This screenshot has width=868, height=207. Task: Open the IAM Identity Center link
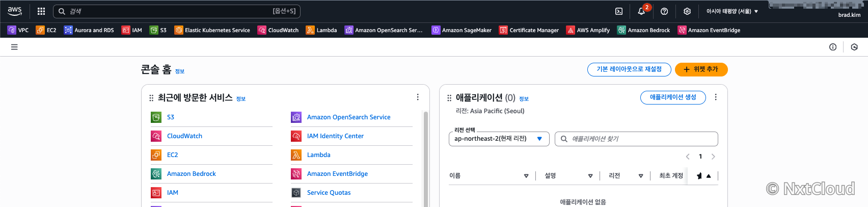335,136
